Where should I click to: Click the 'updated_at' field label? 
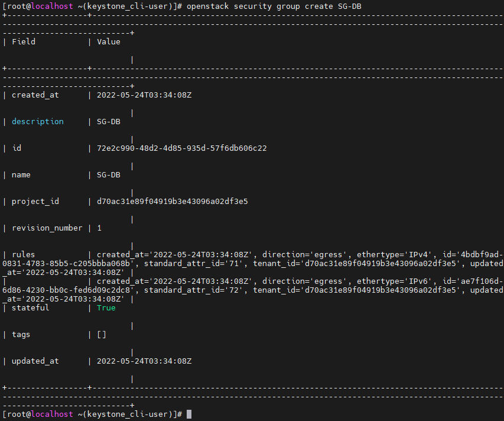coord(35,361)
